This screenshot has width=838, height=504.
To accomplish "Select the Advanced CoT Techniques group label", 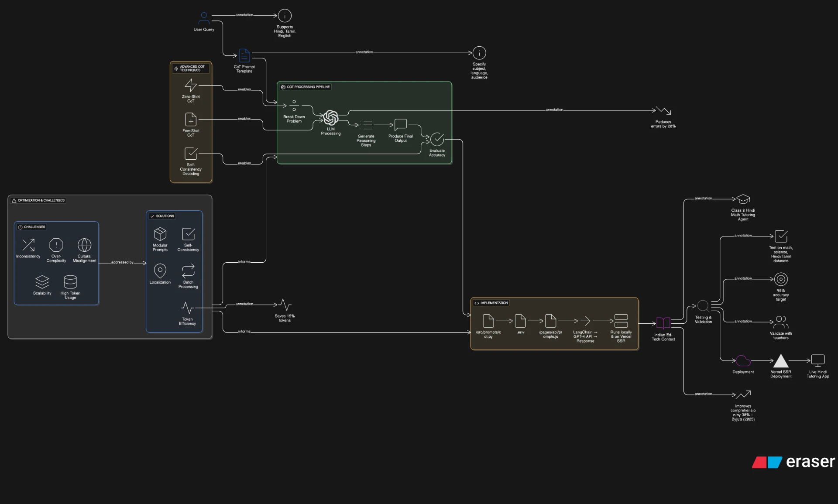I will (x=190, y=68).
